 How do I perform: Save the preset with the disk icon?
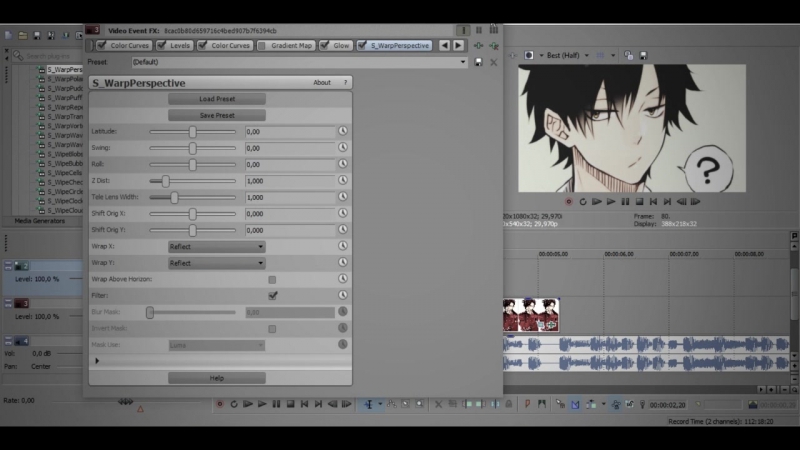click(478, 62)
